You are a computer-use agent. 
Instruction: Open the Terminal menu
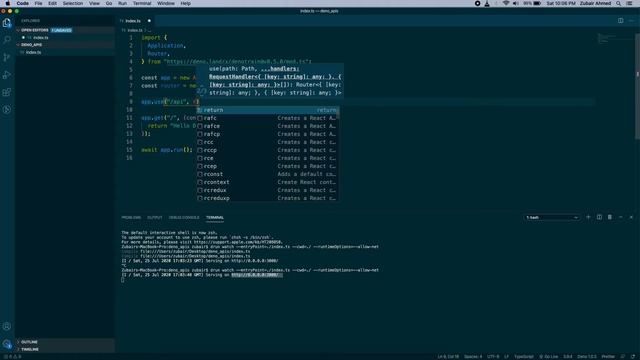click(142, 3)
